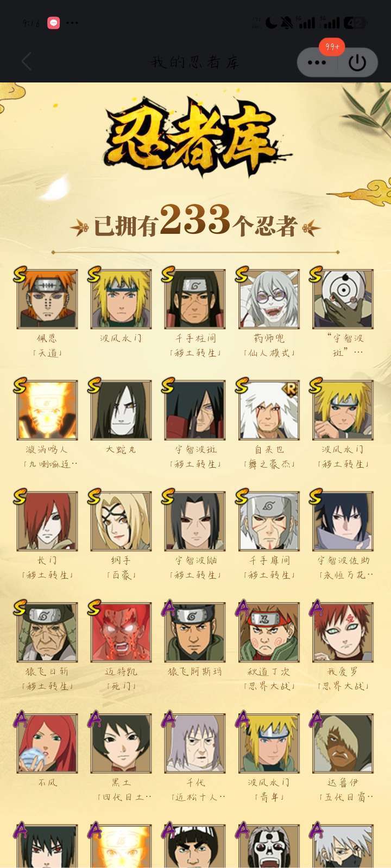Image resolution: width=391 pixels, height=868 pixels.
Task: Select the masked 宇智波斑 portrait
Action: (343, 299)
